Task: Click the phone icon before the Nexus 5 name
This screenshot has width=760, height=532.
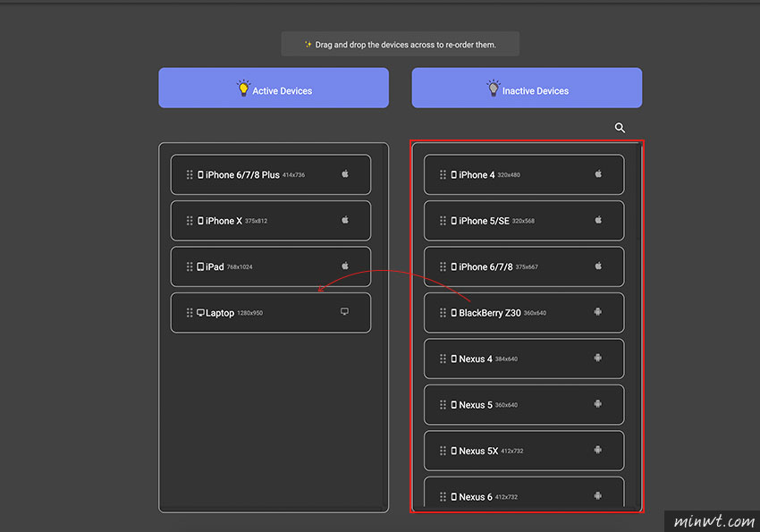Action: pos(453,404)
